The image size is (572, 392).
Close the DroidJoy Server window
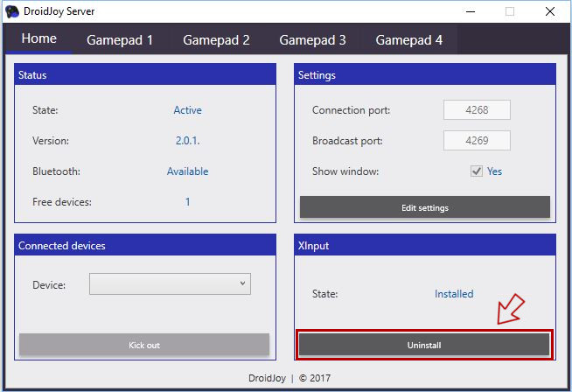pyautogui.click(x=550, y=11)
